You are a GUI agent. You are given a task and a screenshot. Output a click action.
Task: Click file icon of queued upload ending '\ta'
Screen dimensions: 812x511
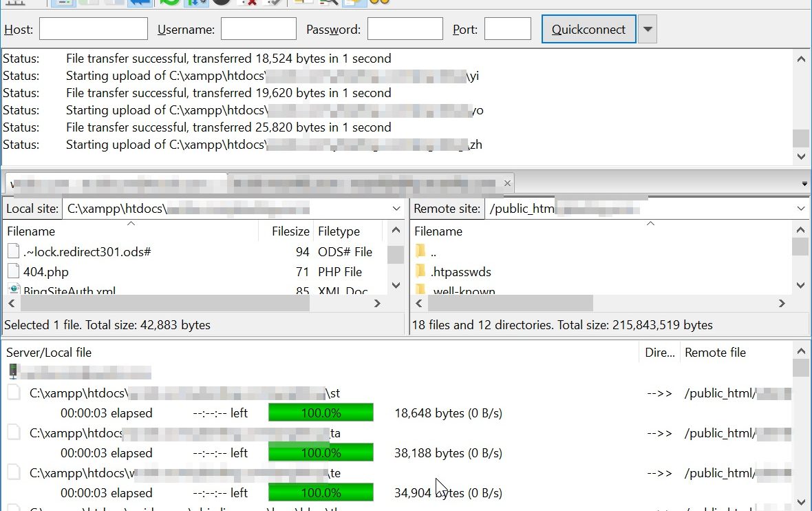click(x=14, y=432)
